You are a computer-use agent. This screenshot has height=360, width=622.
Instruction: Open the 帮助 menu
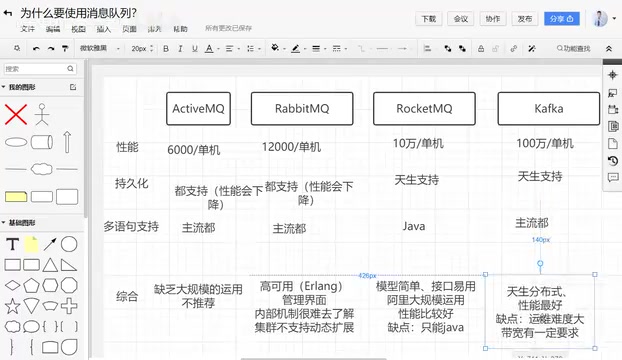click(x=180, y=29)
